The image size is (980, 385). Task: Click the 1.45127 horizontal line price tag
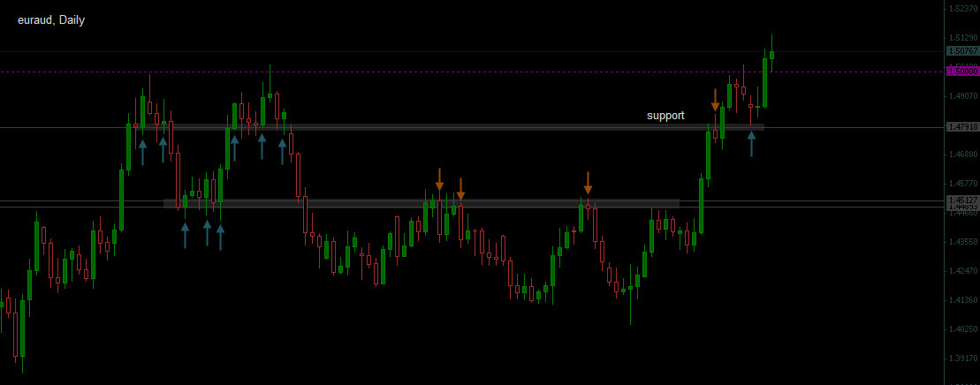tap(962, 200)
